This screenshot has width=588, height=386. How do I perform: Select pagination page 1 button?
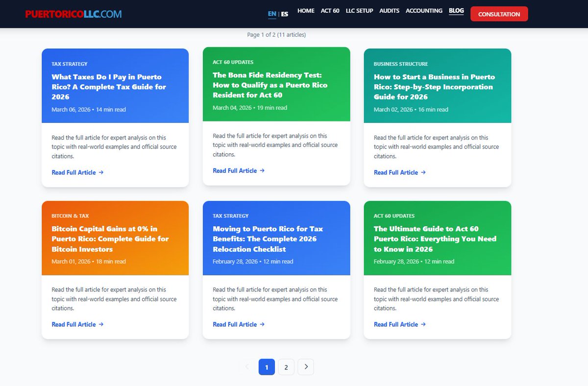(x=267, y=367)
